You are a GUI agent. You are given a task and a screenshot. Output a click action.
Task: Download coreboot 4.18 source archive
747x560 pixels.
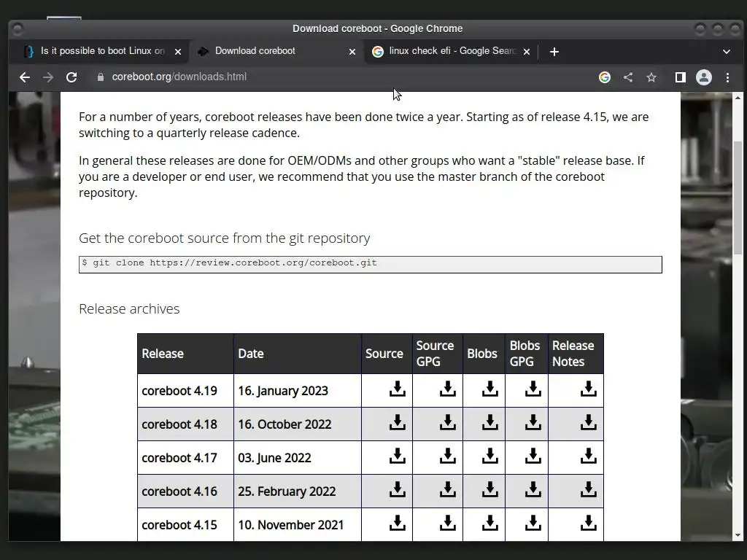398,422
